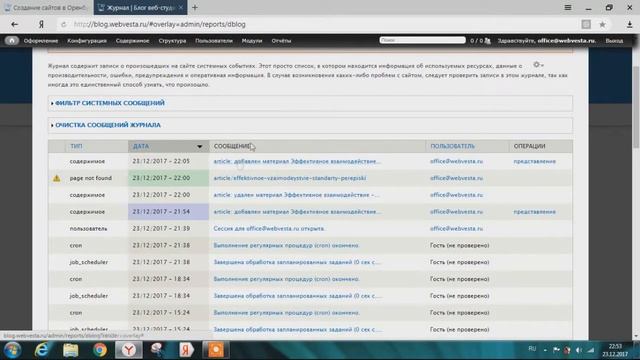Open Пользователи admin menu
This screenshot has width=640, height=360.
point(214,41)
